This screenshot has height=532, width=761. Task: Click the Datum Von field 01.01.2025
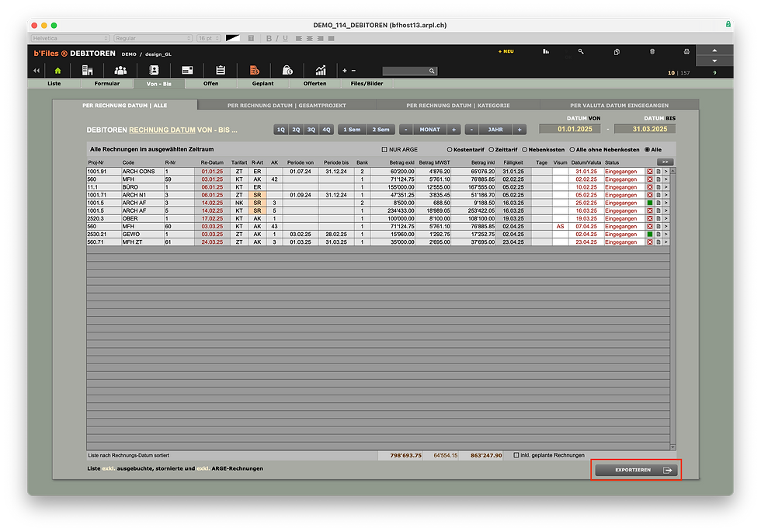(570, 129)
